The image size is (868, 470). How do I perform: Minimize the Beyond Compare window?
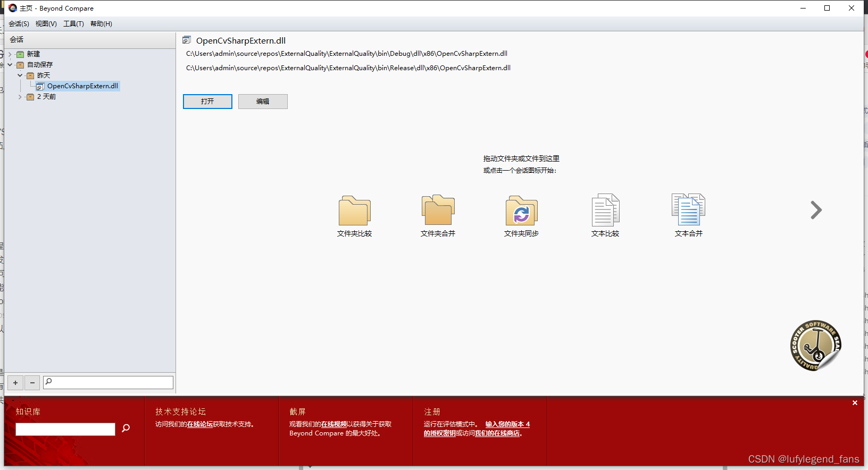click(x=803, y=8)
